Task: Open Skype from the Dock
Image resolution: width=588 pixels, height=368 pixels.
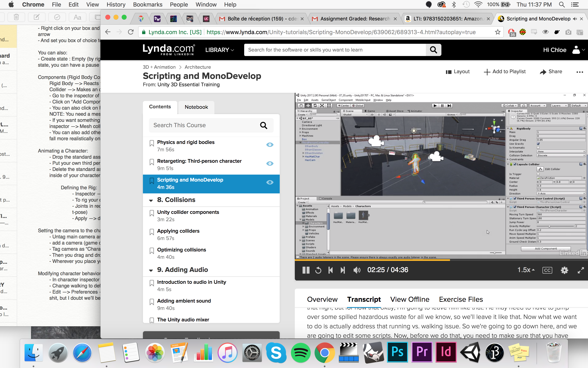Action: 276,352
